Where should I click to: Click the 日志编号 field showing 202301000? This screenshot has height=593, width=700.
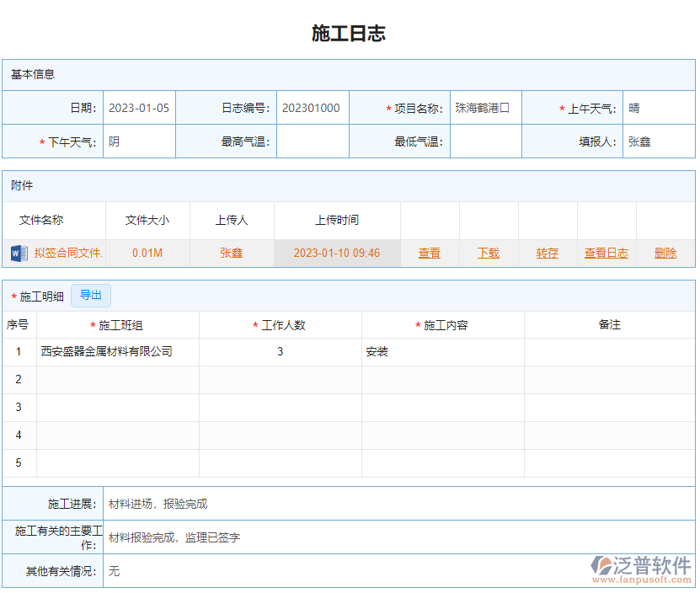tap(312, 108)
